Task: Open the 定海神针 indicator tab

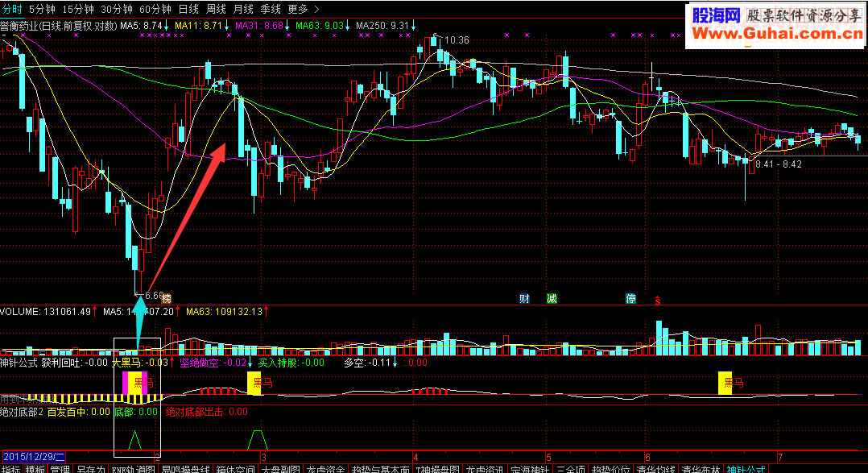Action: (530, 469)
